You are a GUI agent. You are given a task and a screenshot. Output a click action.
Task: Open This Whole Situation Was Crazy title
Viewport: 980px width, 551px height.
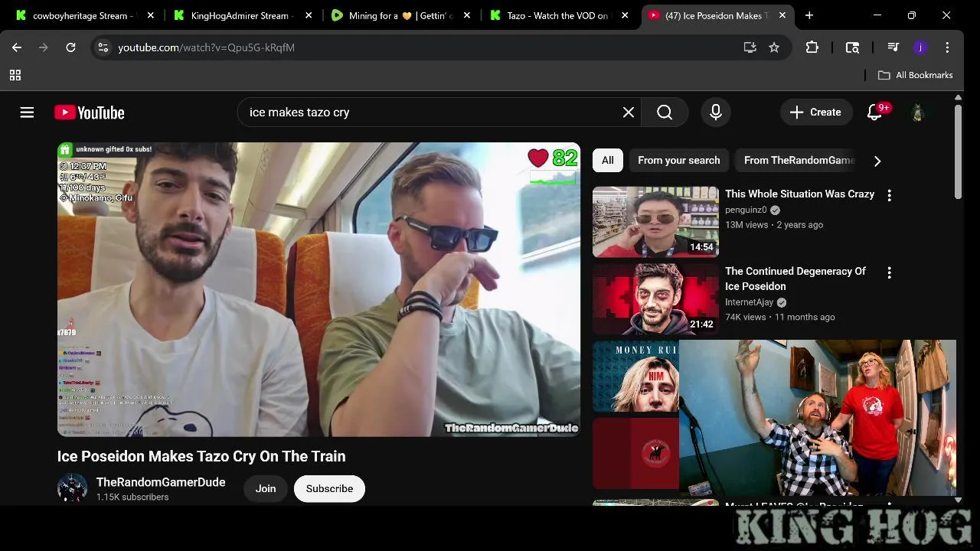(x=799, y=194)
